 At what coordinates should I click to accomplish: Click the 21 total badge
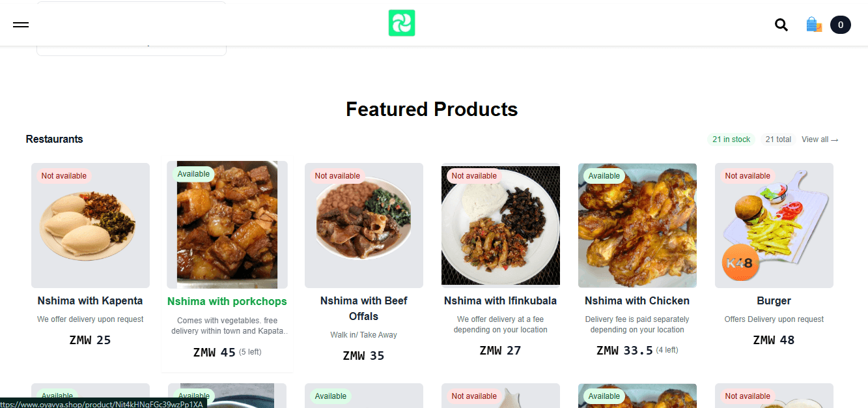click(x=778, y=139)
